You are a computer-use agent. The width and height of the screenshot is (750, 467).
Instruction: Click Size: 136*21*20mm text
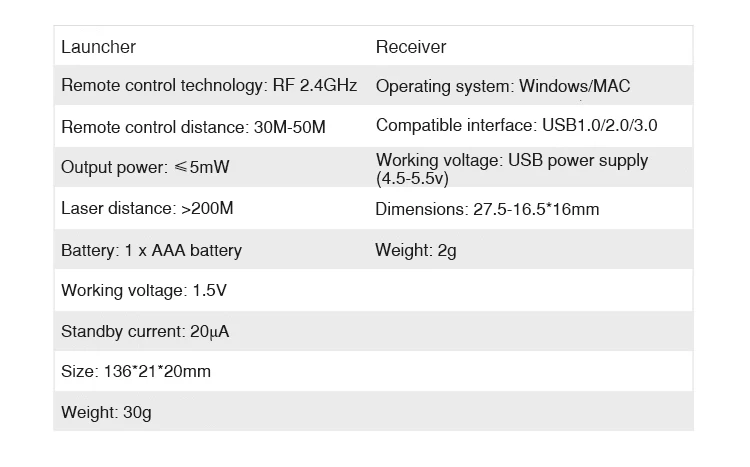point(136,371)
